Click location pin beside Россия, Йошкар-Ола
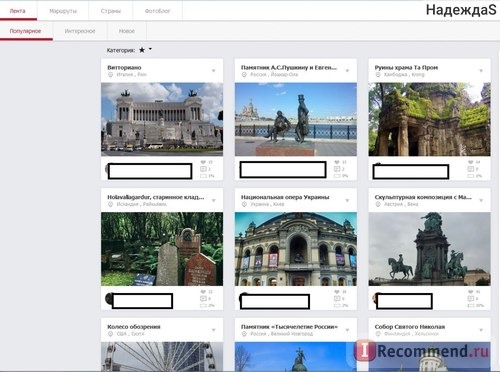The image size is (500, 372). [x=244, y=75]
